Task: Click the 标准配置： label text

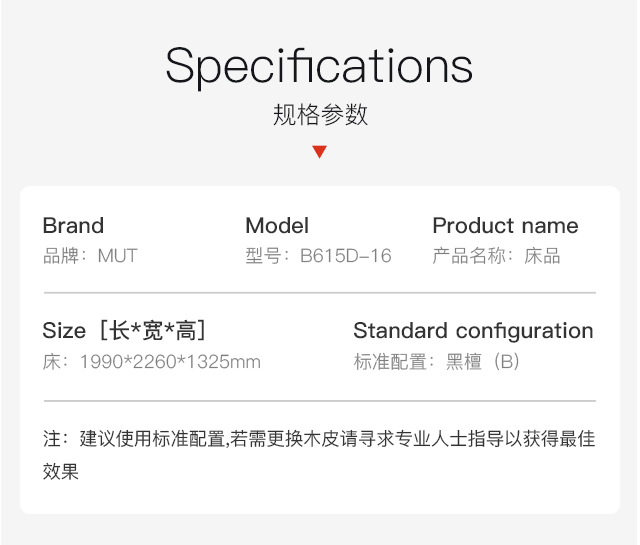Action: click(x=395, y=362)
